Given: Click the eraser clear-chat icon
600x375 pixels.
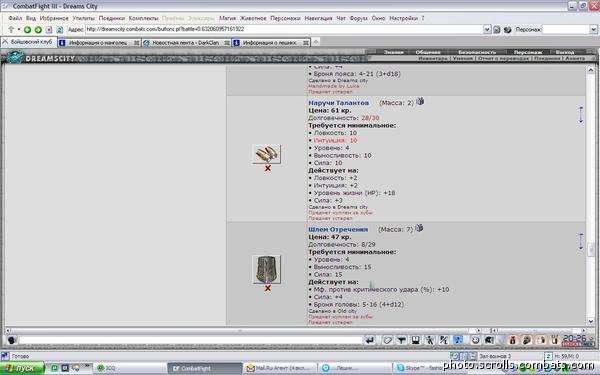Looking at the screenshot, I should click(x=387, y=340).
